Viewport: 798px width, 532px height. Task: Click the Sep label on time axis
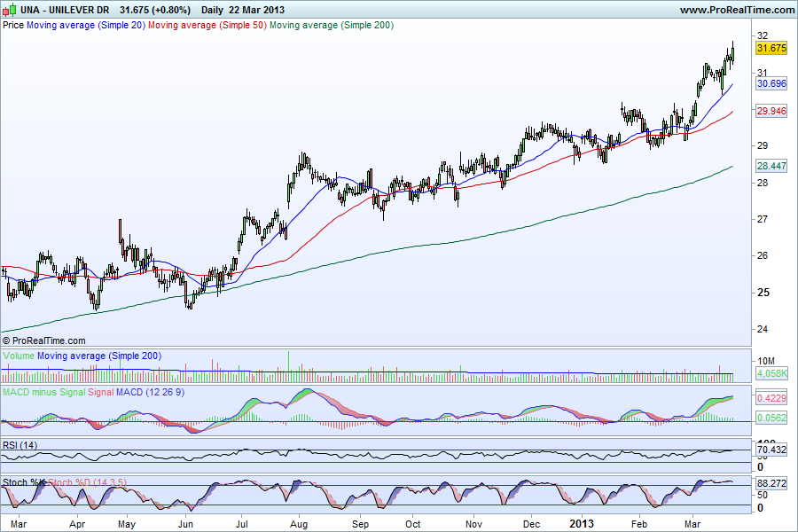(x=360, y=524)
